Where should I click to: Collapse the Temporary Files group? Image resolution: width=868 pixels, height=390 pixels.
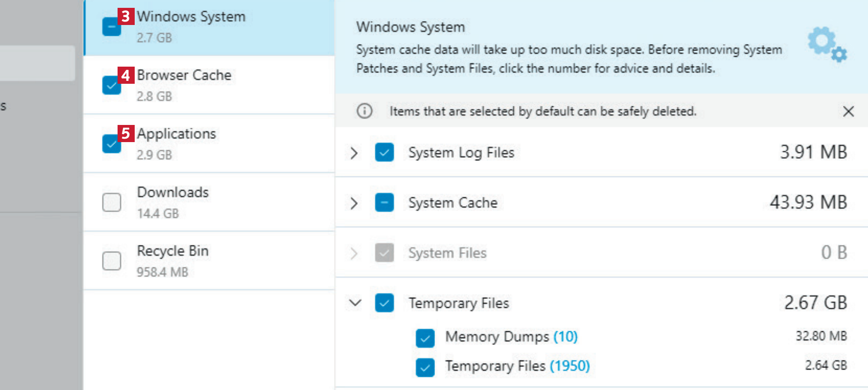tap(355, 303)
